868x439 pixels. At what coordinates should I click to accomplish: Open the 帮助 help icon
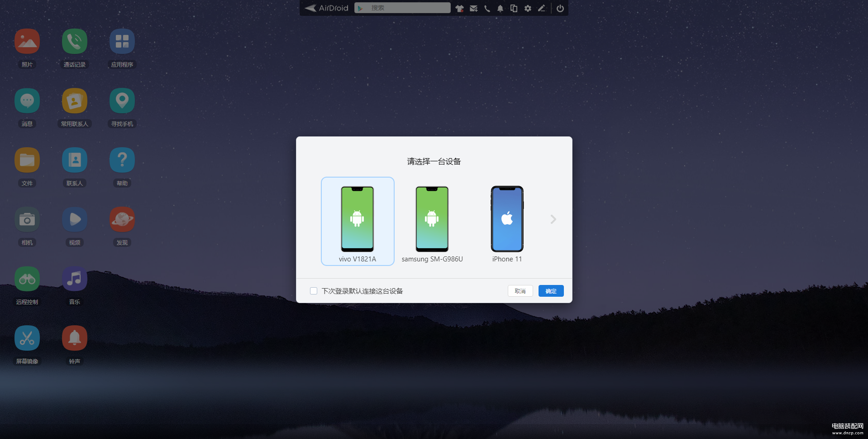(x=122, y=160)
